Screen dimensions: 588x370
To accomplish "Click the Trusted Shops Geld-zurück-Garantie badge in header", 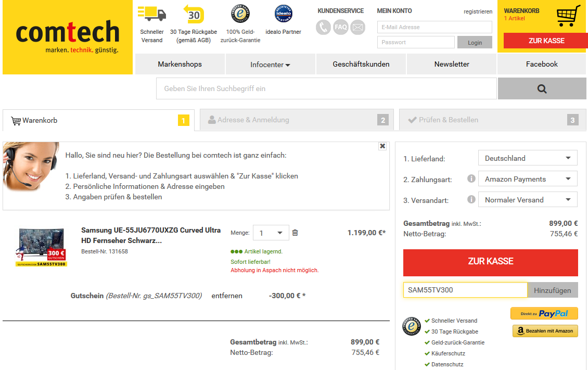I will tap(240, 14).
